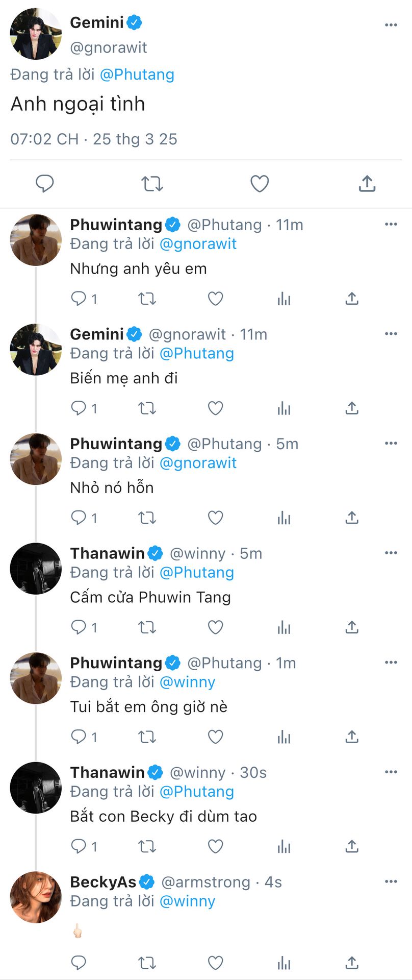This screenshot has width=412, height=980.
Task: Like the 'Tui bắt em ông giờ nè' reply
Action: pyautogui.click(x=216, y=737)
